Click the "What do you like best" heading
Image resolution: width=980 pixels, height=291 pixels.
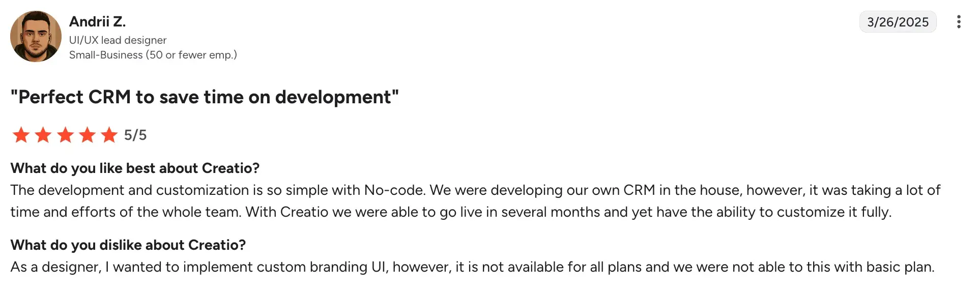135,168
